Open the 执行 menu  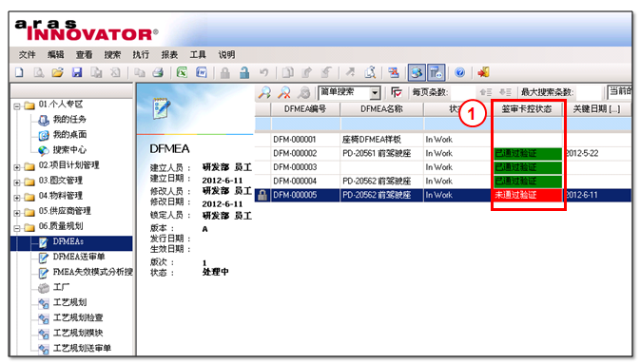tap(141, 55)
